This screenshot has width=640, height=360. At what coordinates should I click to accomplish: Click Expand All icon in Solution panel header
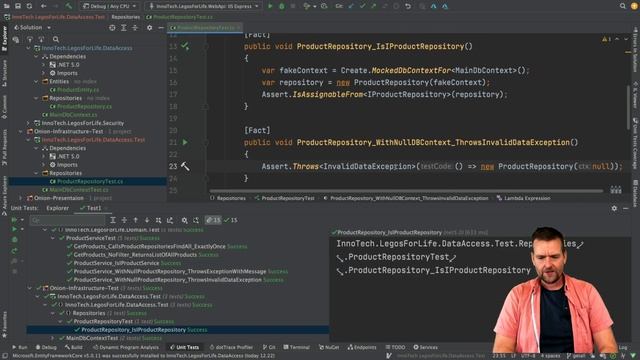click(124, 28)
